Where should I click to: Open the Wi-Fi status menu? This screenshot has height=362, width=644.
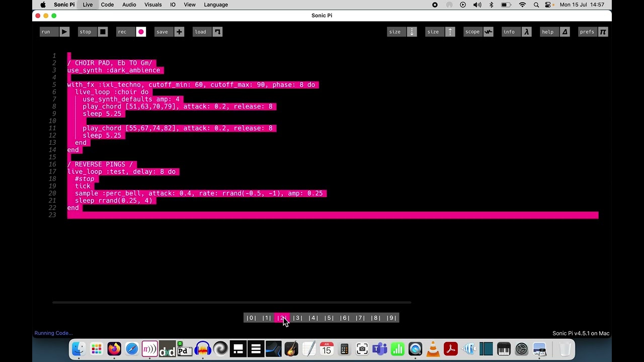tap(522, 5)
